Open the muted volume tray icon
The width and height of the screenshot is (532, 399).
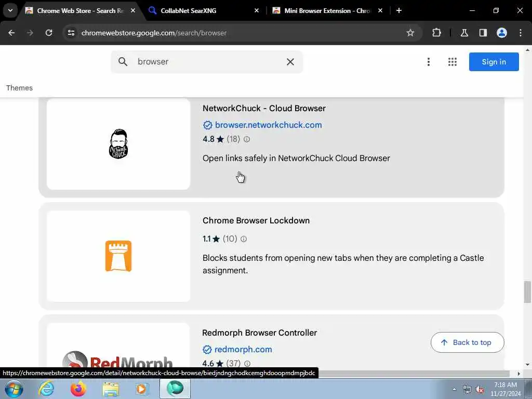coord(480,390)
